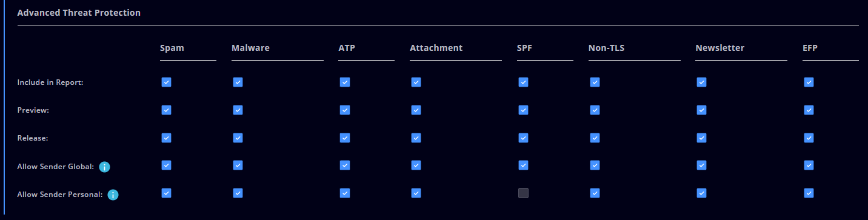Uncheck Allow Sender Global for Attachment
Screen dimensions: 868x220
[416, 165]
